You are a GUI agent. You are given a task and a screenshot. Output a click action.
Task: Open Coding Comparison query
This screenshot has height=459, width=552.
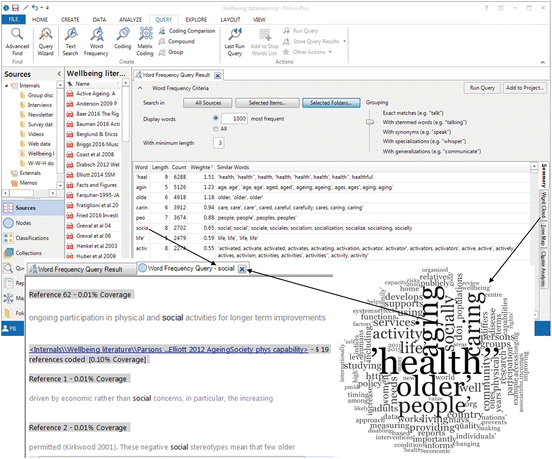pyautogui.click(x=187, y=31)
